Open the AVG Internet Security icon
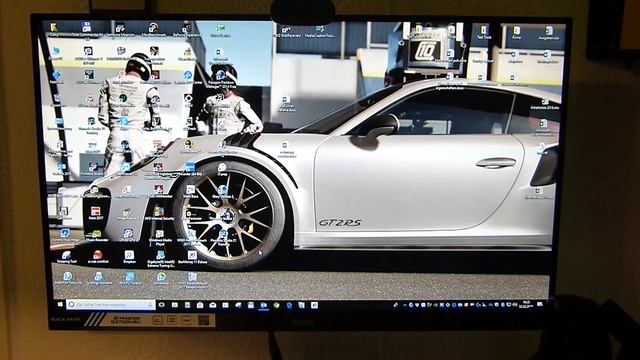The height and width of the screenshot is (360, 640). click(159, 213)
